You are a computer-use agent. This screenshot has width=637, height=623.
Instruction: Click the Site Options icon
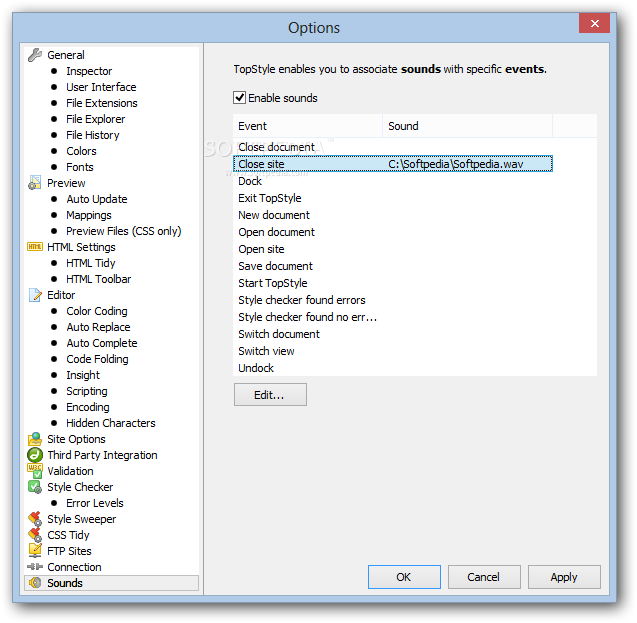pos(35,439)
